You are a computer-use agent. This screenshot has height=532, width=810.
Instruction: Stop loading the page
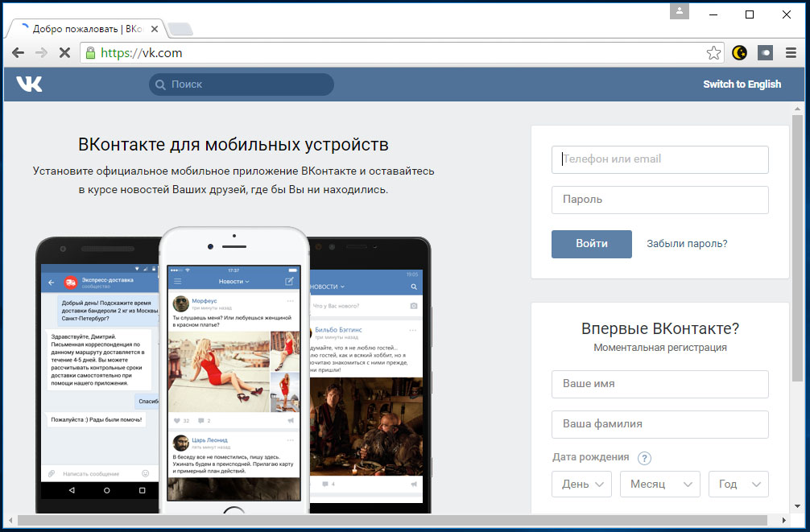tap(64, 52)
